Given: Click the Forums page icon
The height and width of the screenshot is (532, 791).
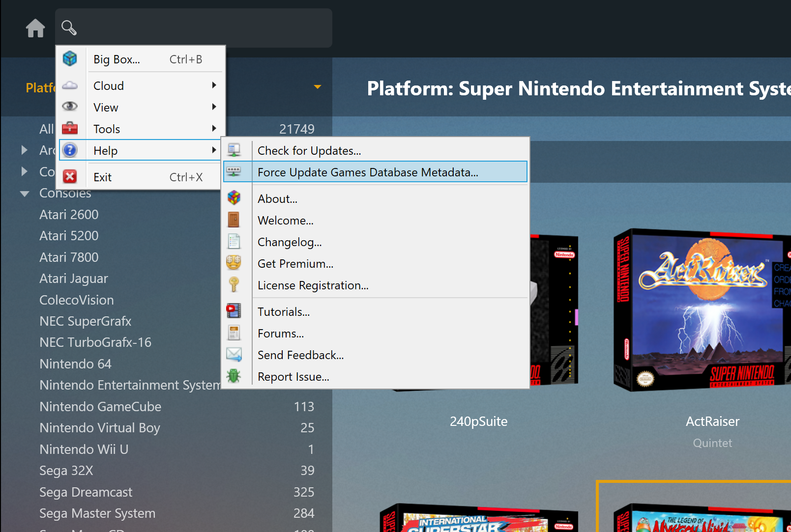Looking at the screenshot, I should point(234,333).
